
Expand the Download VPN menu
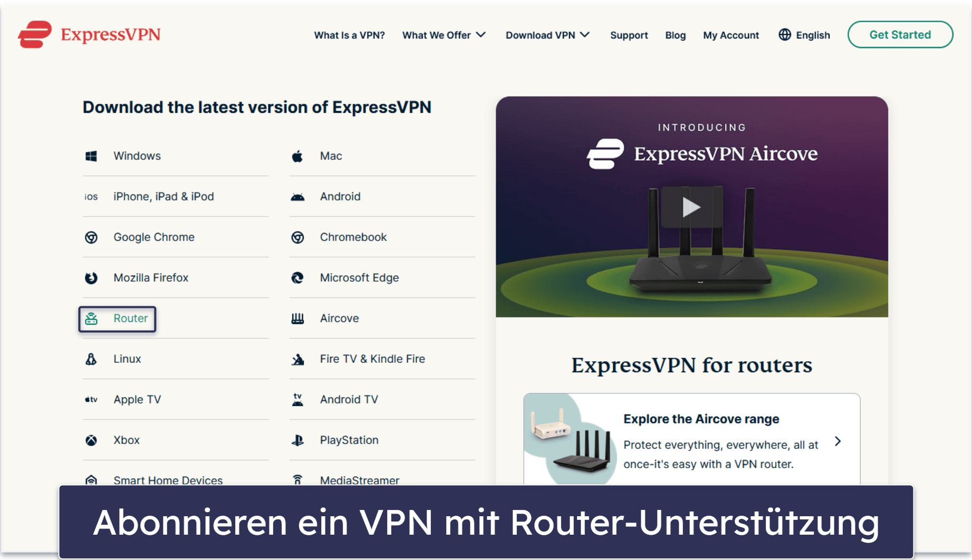click(547, 35)
